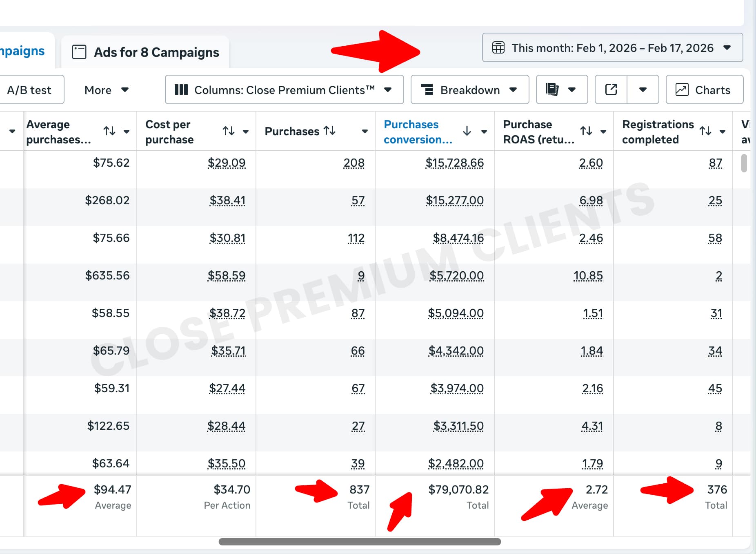This screenshot has height=554, width=756.
Task: Click the calendar grid icon in date selector
Action: [x=498, y=48]
